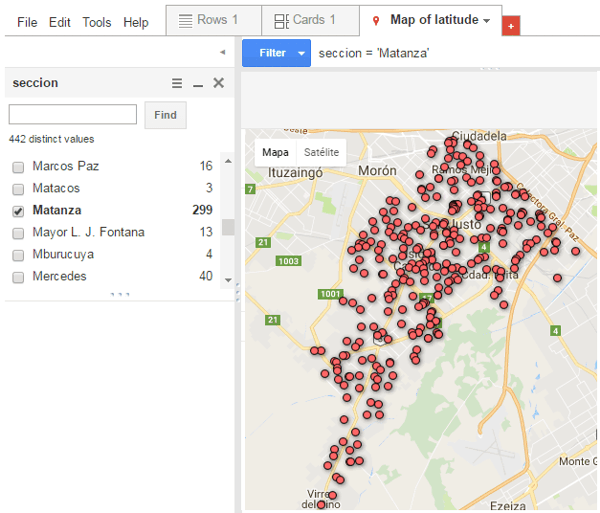
Task: Check the Mercedes checkbox
Action: pyautogui.click(x=18, y=277)
